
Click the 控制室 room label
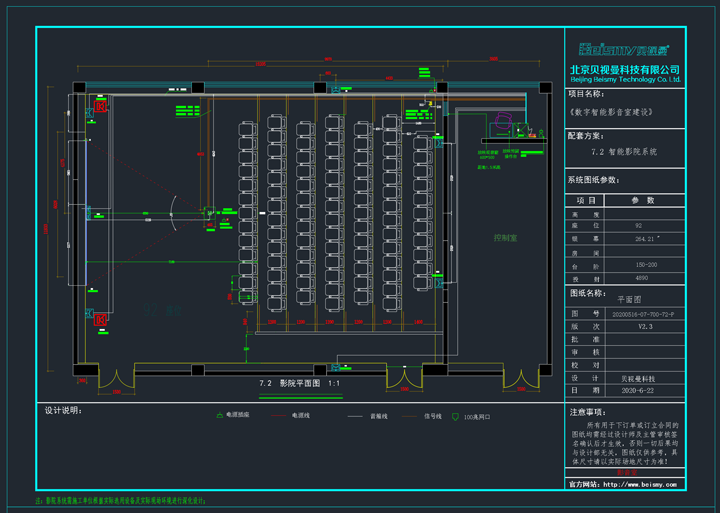point(505,238)
